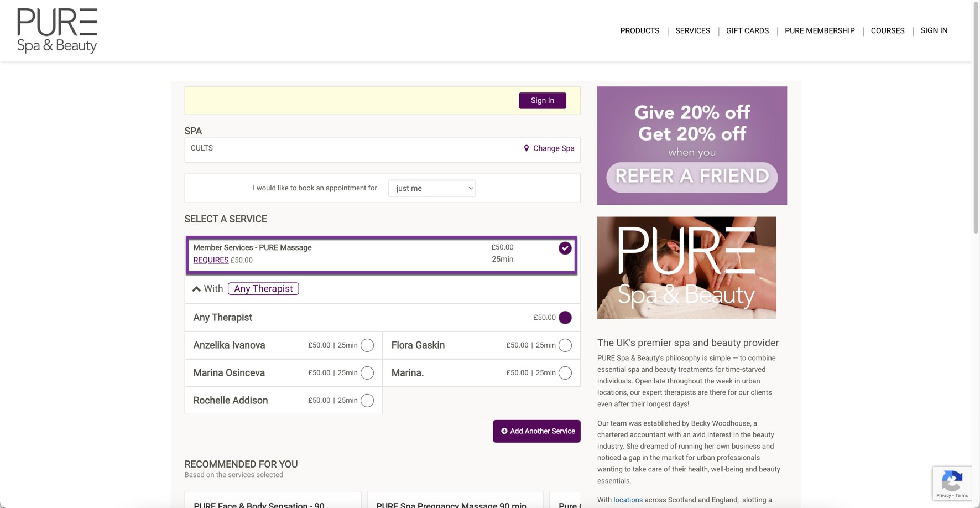Viewport: 980px width, 508px height.
Task: Click the £50.00 price on Any Therapist row
Action: click(x=544, y=318)
